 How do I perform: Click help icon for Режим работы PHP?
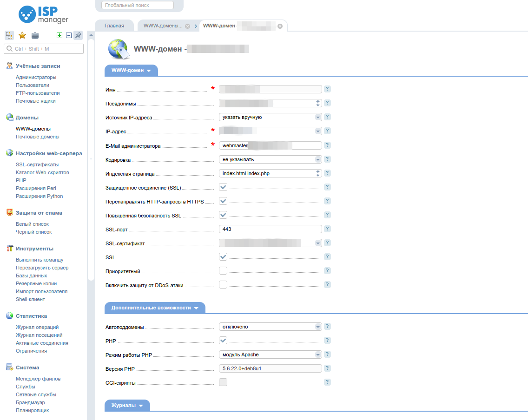327,354
